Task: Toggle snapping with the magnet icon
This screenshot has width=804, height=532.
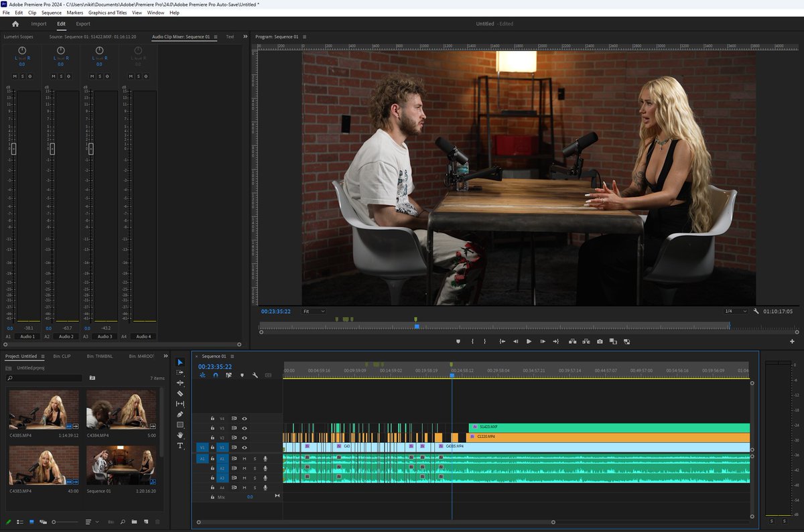Action: coord(216,375)
